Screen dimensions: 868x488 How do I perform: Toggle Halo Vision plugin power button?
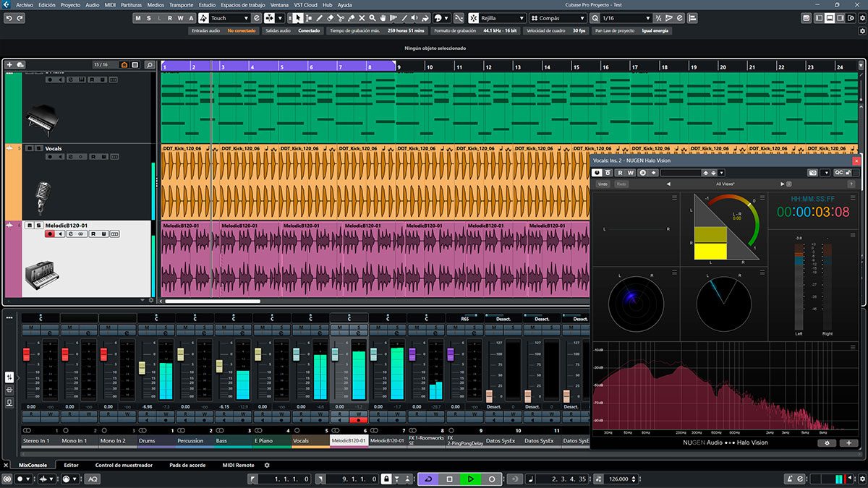597,173
